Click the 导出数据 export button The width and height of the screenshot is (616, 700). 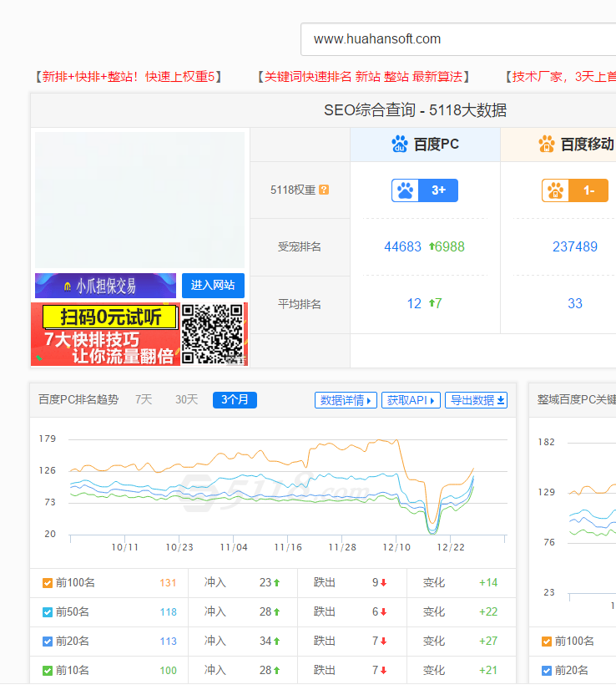click(477, 400)
